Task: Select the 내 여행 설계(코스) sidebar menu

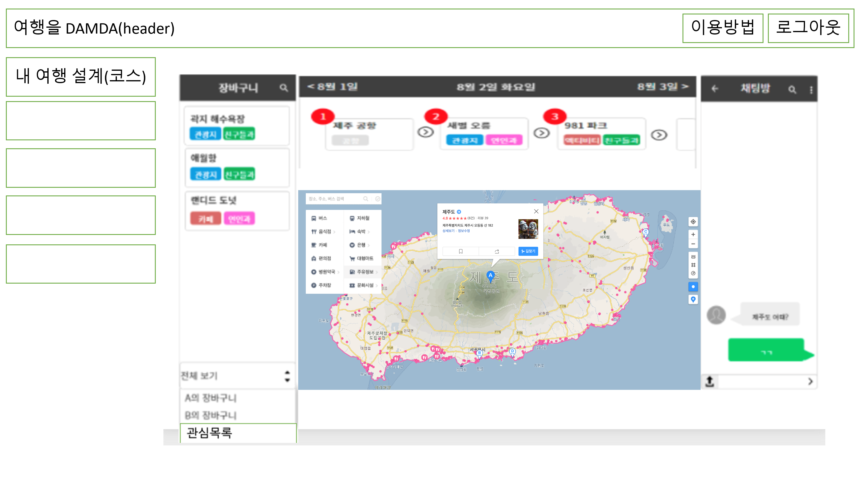Action: (81, 77)
